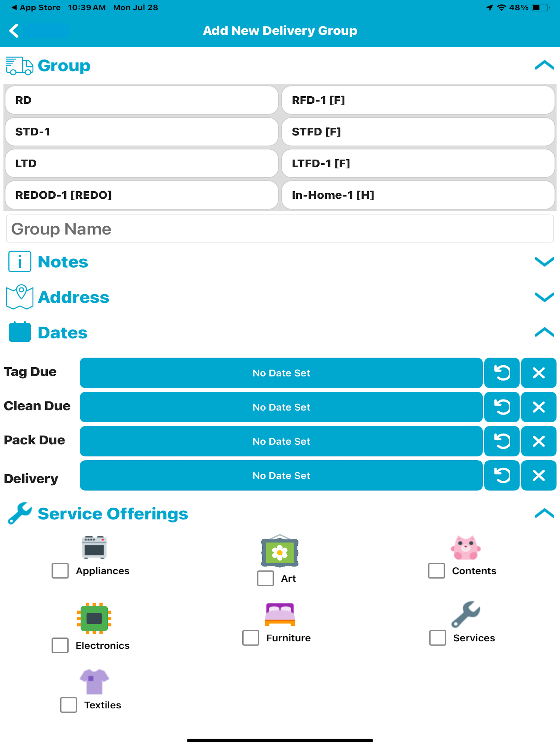Tick the Contents checkbox
This screenshot has width=560, height=747.
coord(437,571)
